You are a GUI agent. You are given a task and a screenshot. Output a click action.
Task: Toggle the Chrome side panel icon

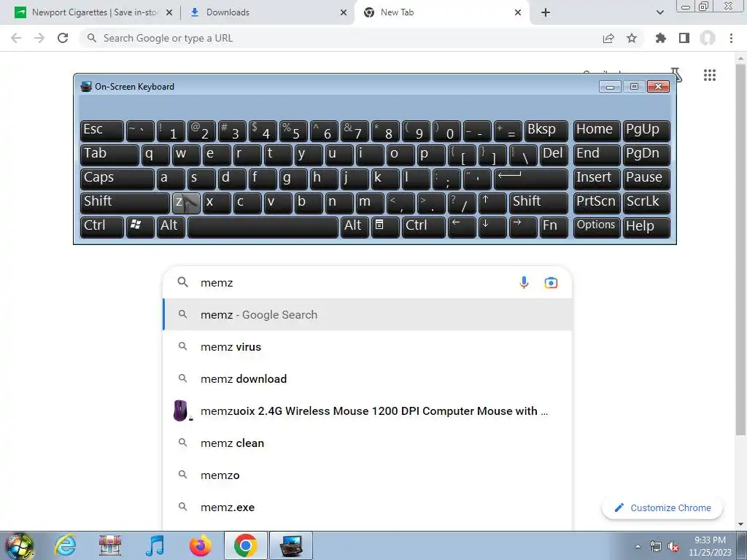(684, 38)
